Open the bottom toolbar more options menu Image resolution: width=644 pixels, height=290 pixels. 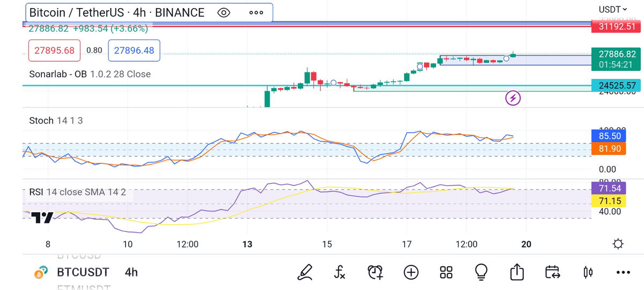623,272
